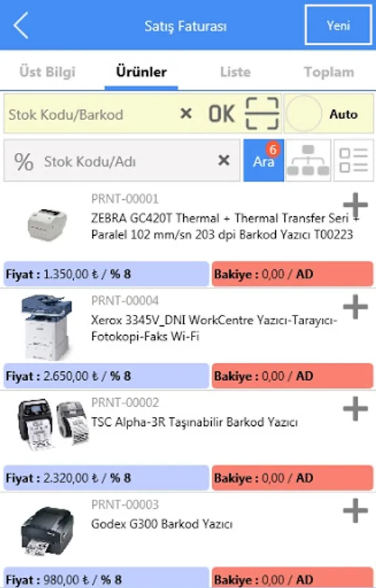The height and width of the screenshot is (588, 376).
Task: Add TSC Alpha-3R with plus icon
Action: pos(355,408)
